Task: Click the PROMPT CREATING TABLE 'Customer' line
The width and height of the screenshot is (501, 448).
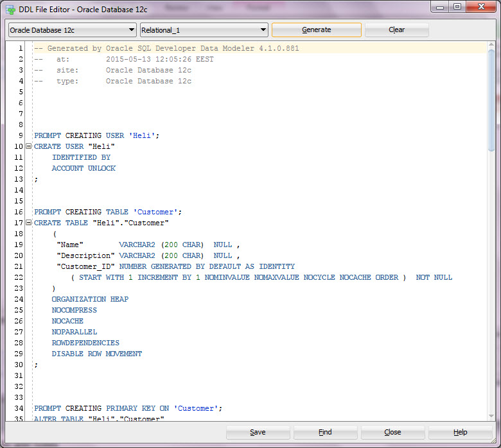Action: [108, 212]
